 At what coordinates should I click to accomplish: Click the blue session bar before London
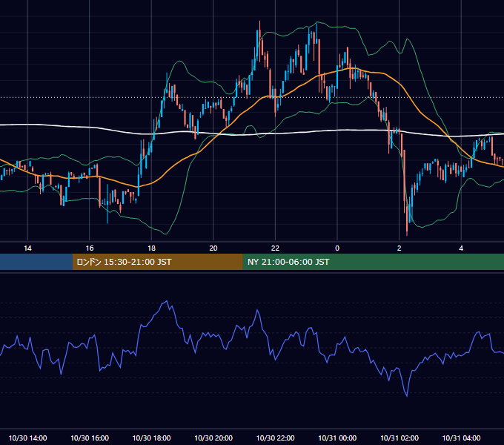click(36, 262)
